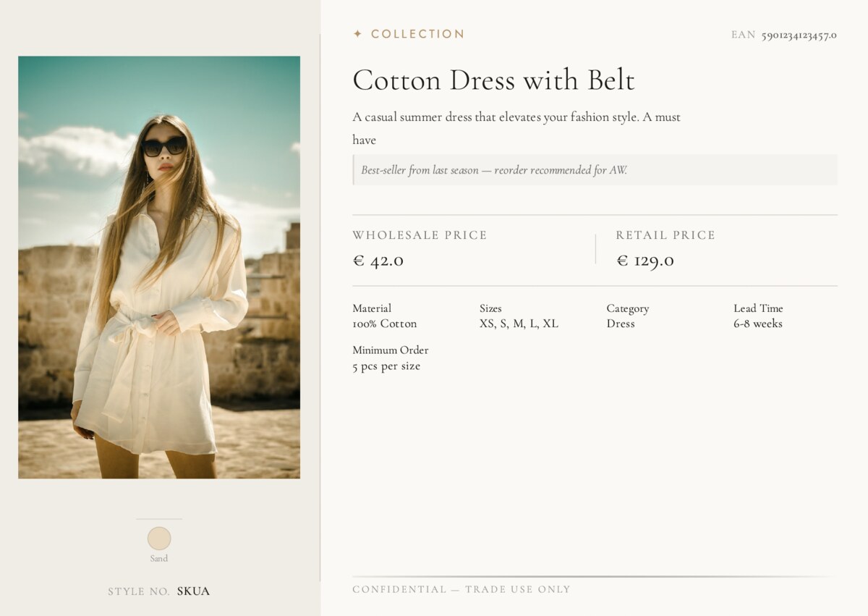Select the Sand color swatch

pyautogui.click(x=159, y=539)
